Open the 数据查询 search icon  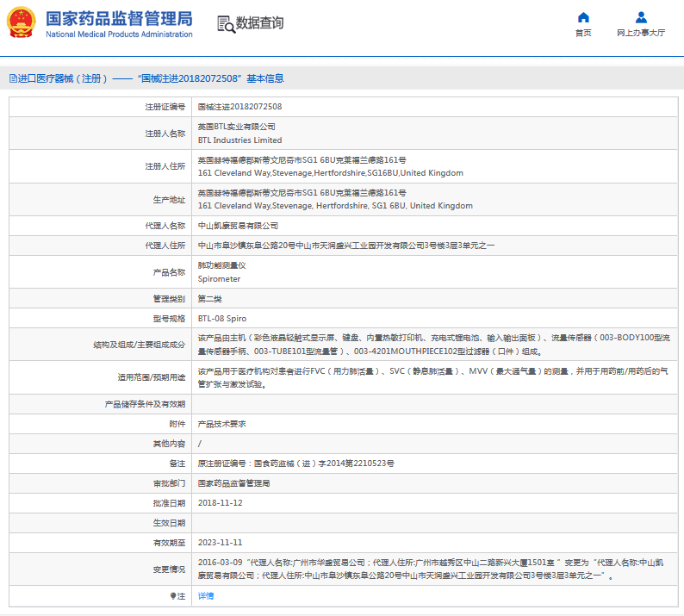pos(226,24)
